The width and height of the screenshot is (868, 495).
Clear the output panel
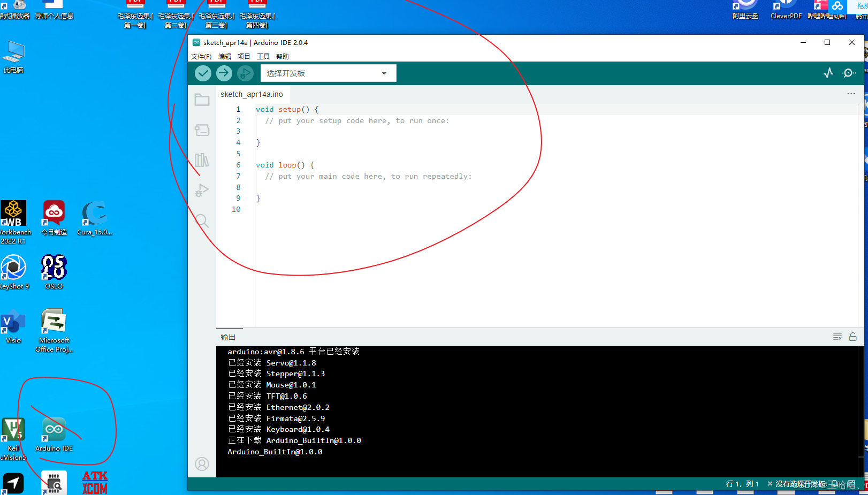click(837, 337)
